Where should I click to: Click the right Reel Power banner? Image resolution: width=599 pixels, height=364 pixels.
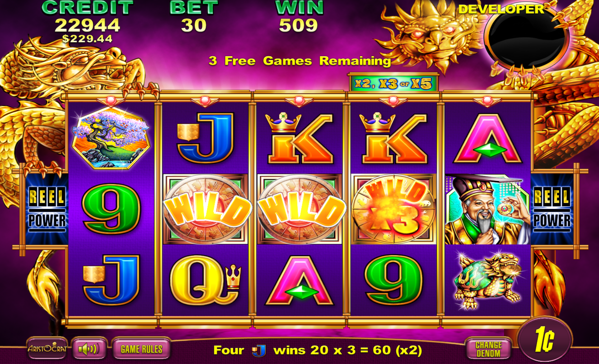pyautogui.click(x=552, y=209)
